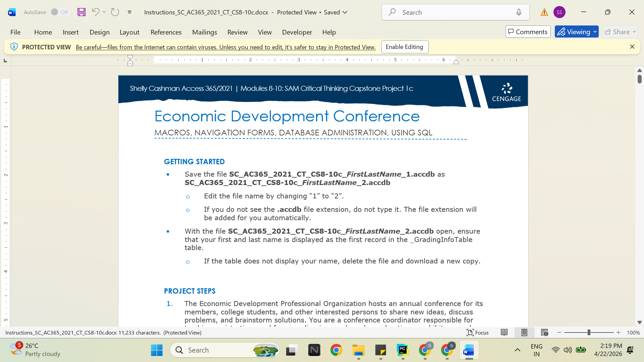Viewport: 644px width, 362px height.
Task: Open Read Mode view icon in status bar
Action: tap(504, 333)
